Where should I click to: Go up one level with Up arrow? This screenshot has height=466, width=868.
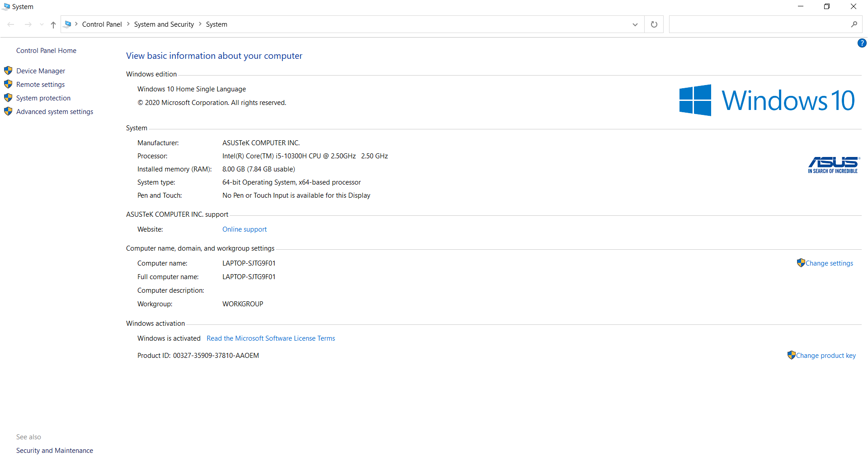[x=53, y=24]
